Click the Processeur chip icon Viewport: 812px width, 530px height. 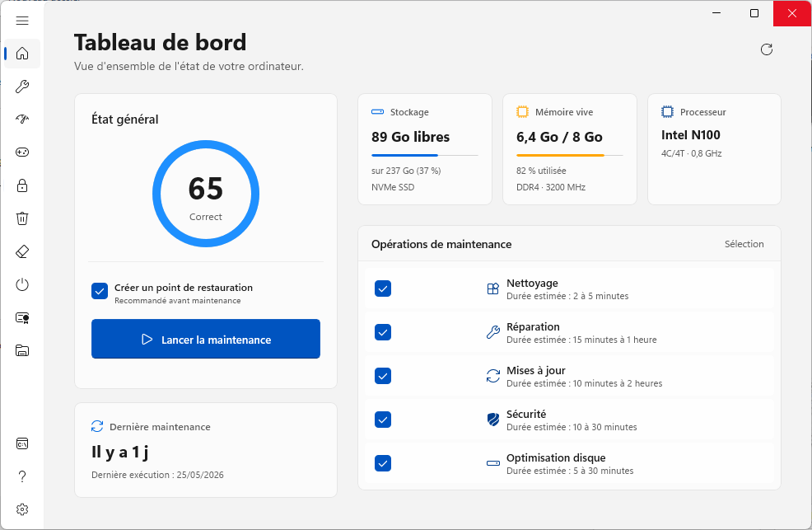pyautogui.click(x=668, y=112)
